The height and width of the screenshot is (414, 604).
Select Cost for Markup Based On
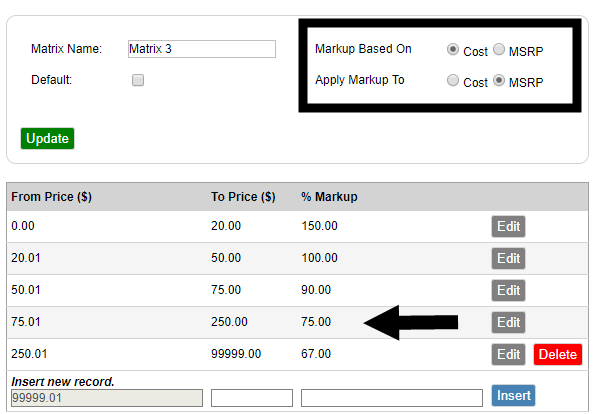point(453,49)
